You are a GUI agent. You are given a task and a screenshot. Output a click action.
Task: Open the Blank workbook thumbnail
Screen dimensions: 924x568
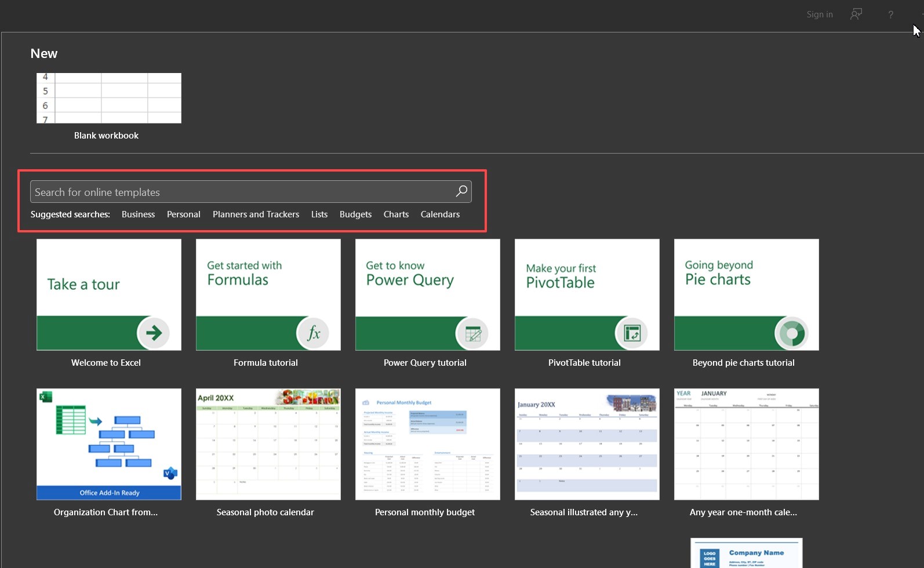(x=109, y=98)
